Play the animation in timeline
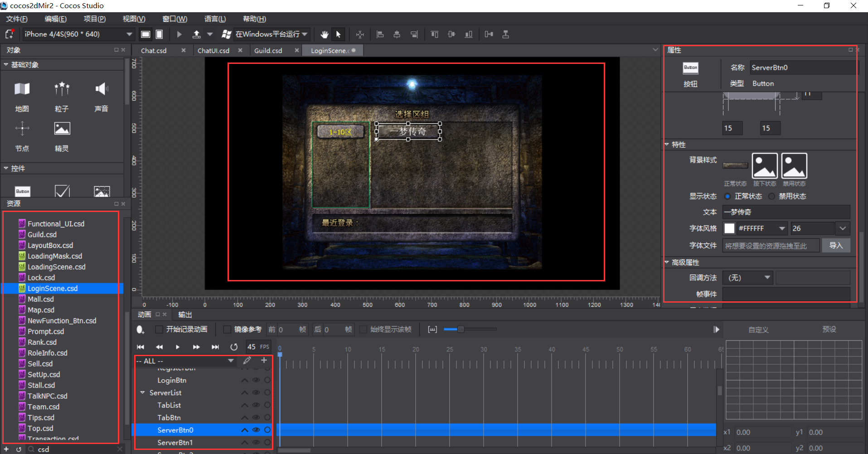This screenshot has height=454, width=868. pos(178,347)
